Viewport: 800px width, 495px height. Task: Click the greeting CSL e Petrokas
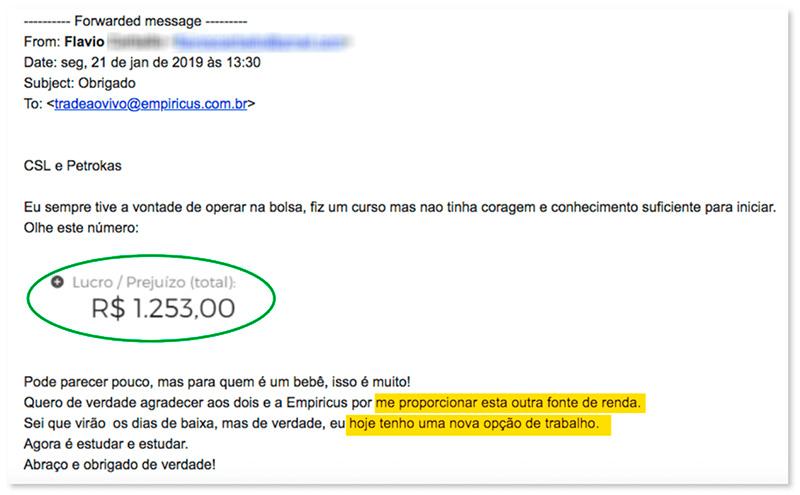[x=72, y=166]
